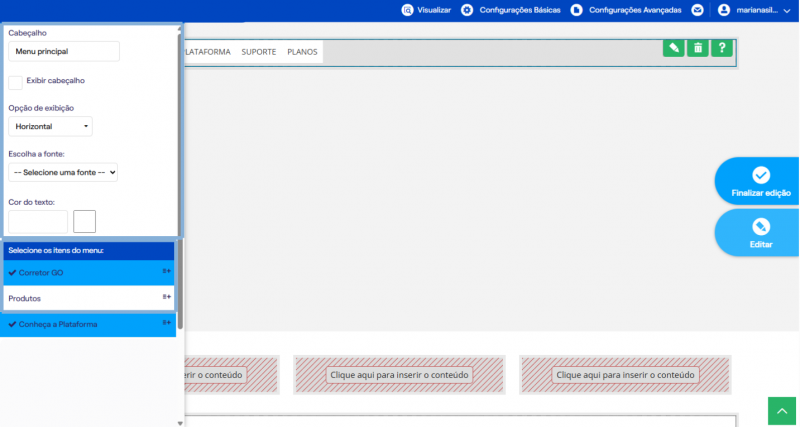Viewport: 800px width, 427px height.
Task: Click the Visualizar link
Action: (434, 10)
